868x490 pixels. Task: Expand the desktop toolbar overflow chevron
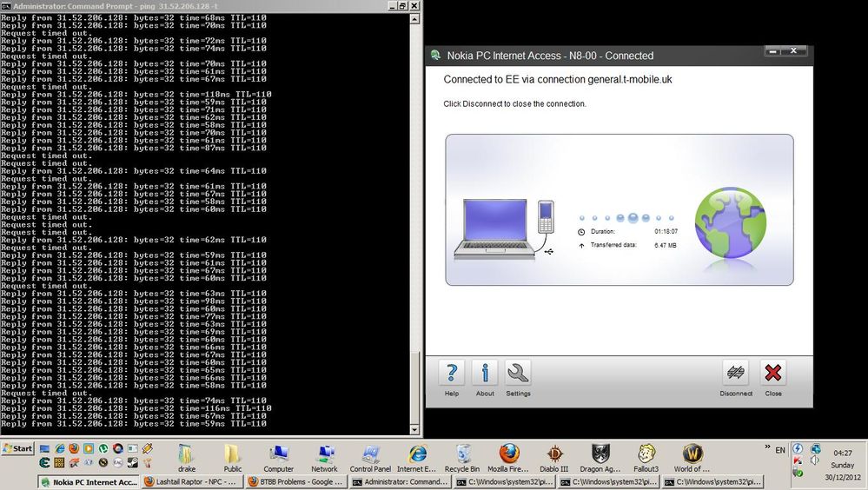point(768,447)
